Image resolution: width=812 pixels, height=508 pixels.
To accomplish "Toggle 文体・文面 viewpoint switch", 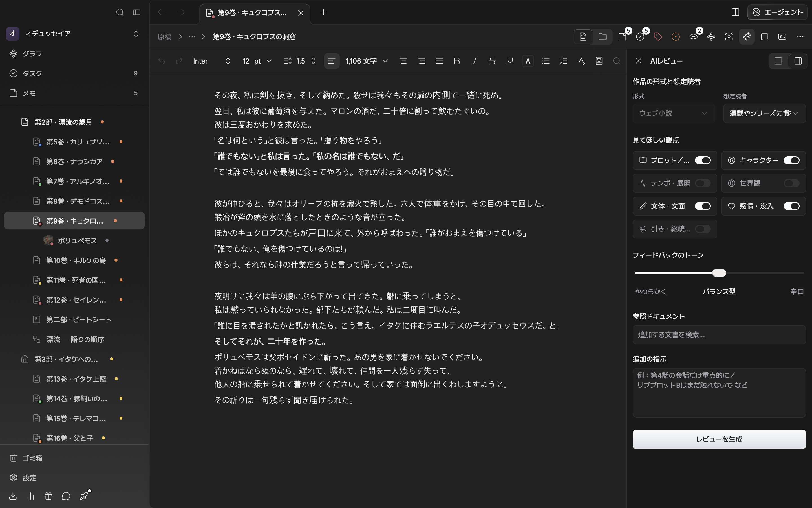I will coord(703,206).
